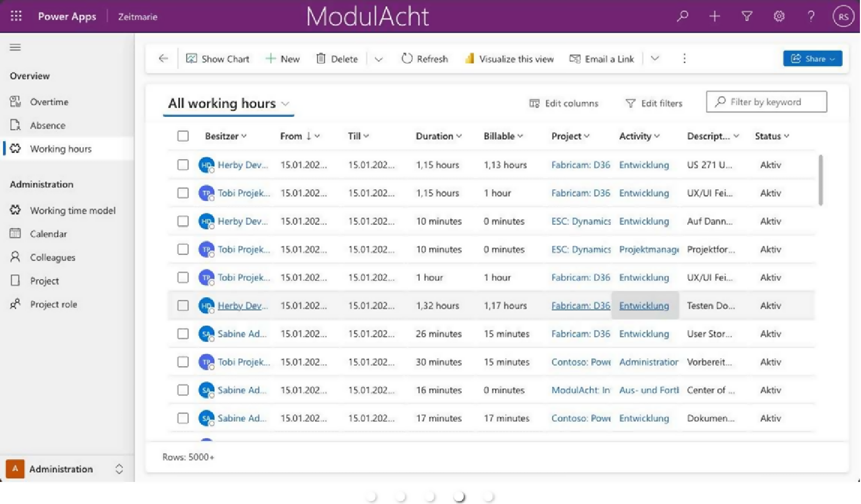
Task: Click the back arrow in command bar
Action: tap(164, 59)
